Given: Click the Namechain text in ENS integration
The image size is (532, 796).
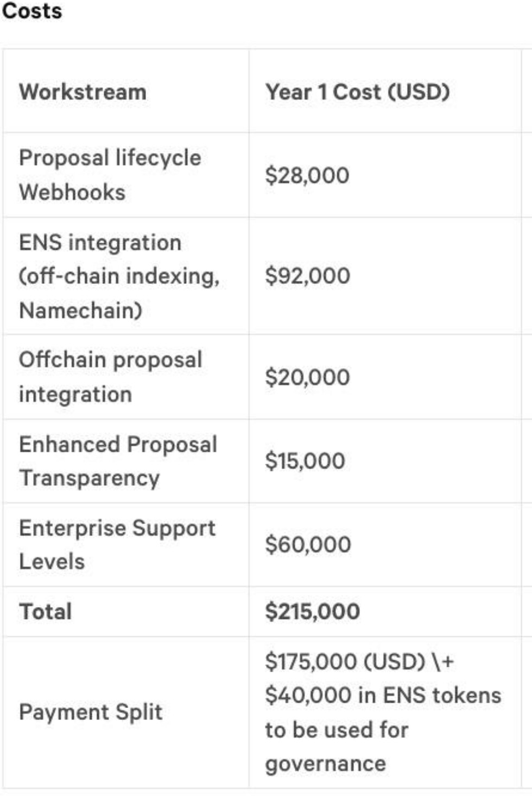Looking at the screenshot, I should (81, 311).
